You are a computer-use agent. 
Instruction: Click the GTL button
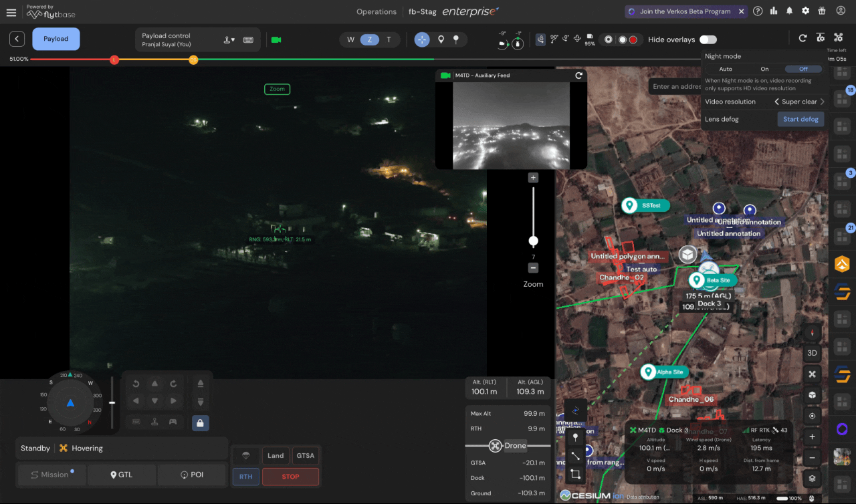pyautogui.click(x=122, y=475)
